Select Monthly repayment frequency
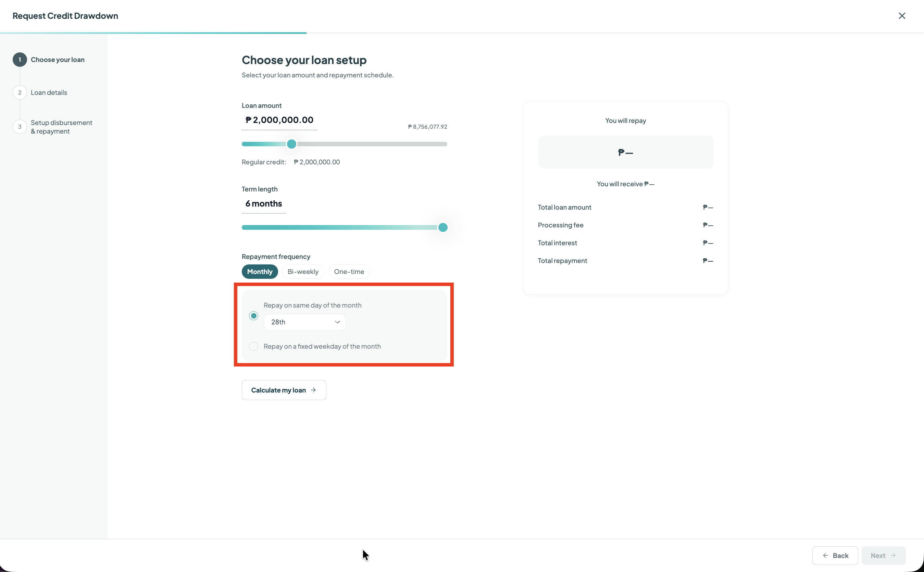 coord(260,272)
